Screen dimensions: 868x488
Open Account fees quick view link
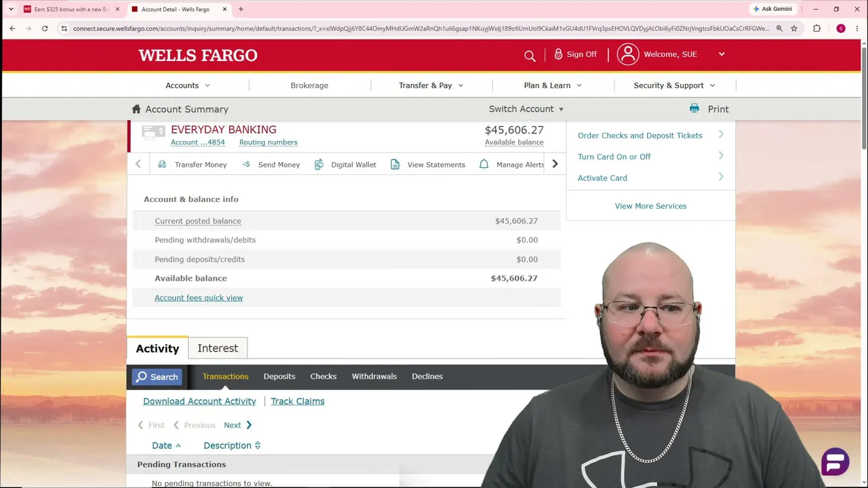[x=199, y=298]
